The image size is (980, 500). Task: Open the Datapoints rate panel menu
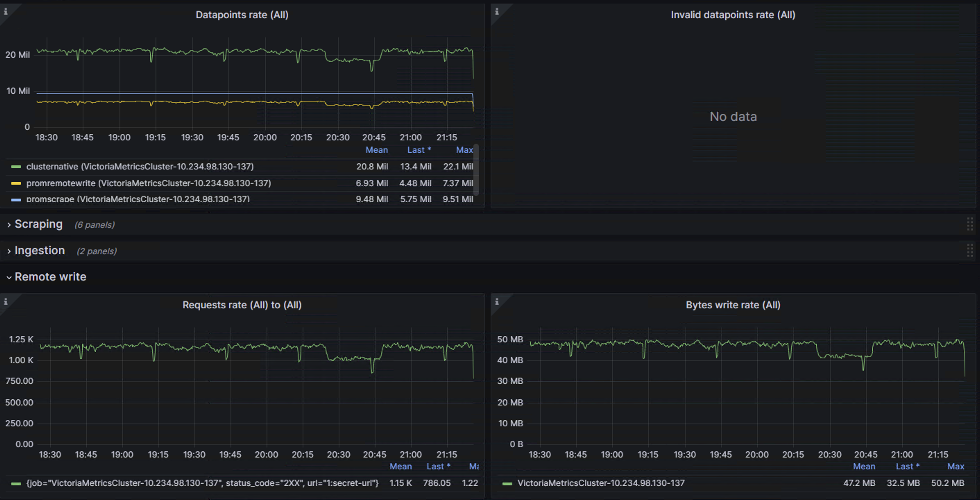(242, 15)
